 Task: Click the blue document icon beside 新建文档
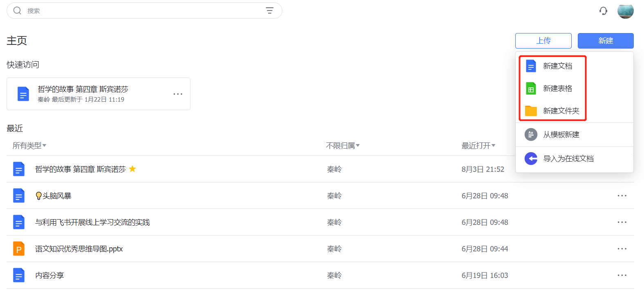coord(531,66)
